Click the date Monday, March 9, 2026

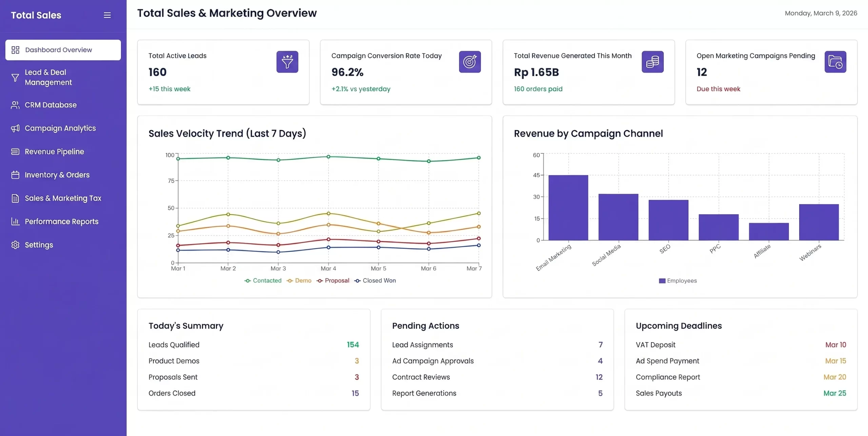coord(821,13)
